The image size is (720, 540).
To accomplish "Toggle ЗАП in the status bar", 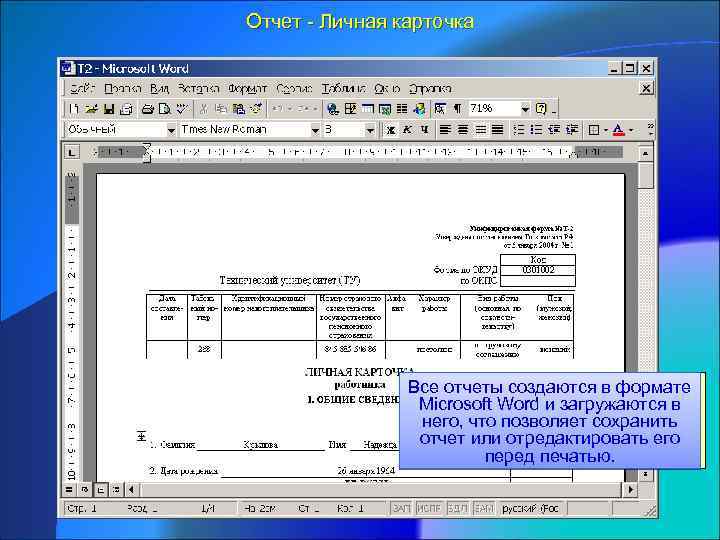I will [402, 508].
